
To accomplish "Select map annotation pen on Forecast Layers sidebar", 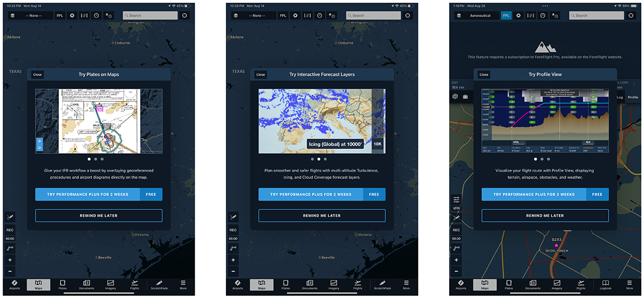I will [x=233, y=216].
